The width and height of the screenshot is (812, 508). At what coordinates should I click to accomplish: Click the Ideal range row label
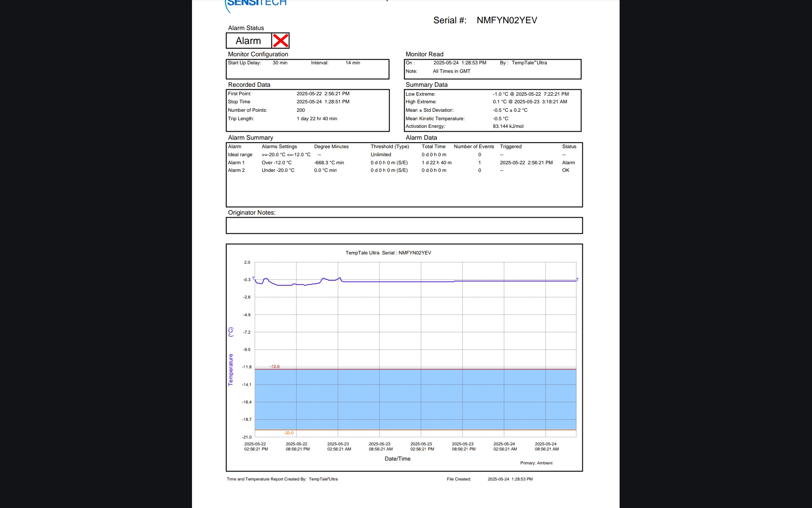[x=240, y=155]
